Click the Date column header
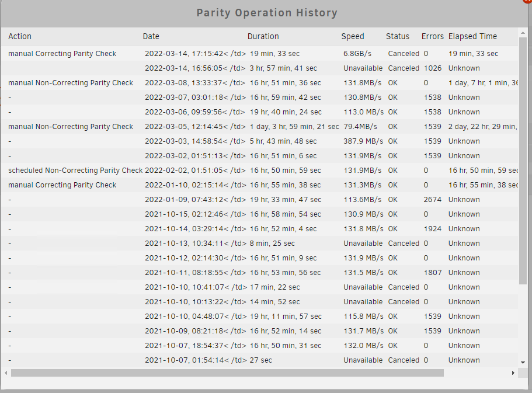 [151, 36]
